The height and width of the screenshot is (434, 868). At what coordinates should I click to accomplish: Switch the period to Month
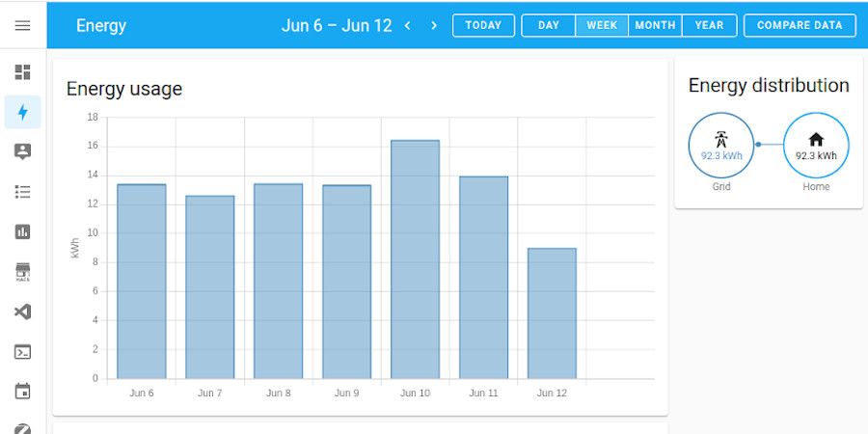(x=655, y=25)
